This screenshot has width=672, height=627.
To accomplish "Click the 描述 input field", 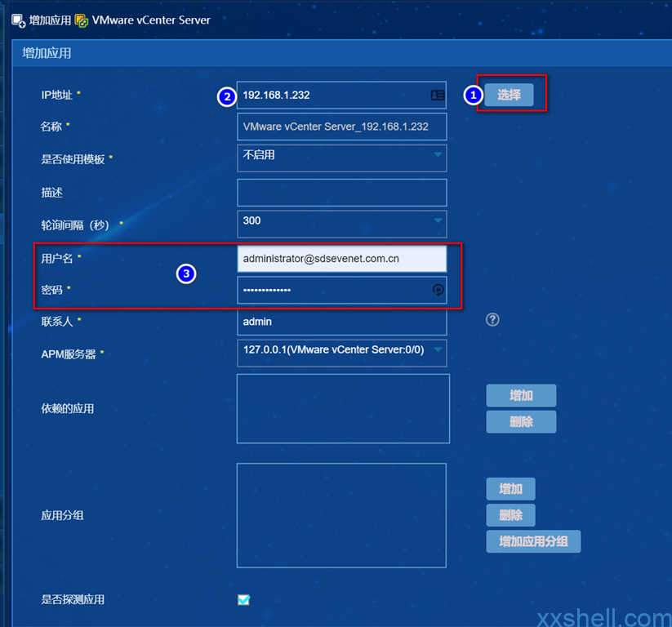I will pos(341,193).
